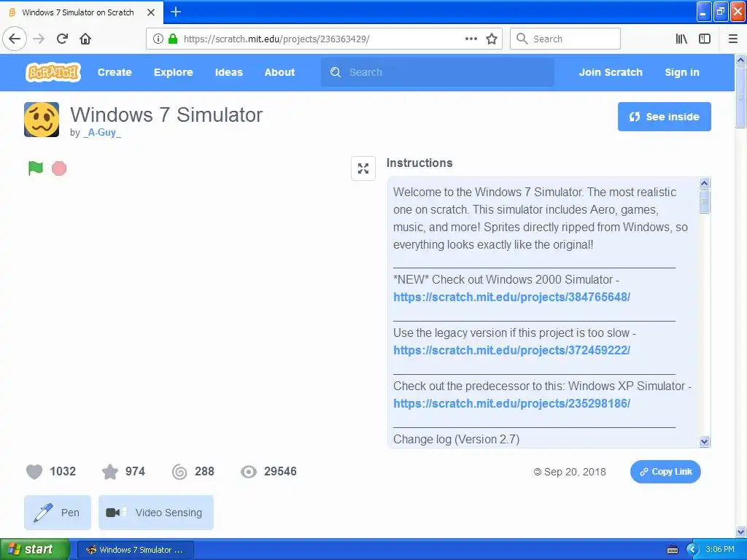Open the Firefox hamburger menu

tap(733, 39)
